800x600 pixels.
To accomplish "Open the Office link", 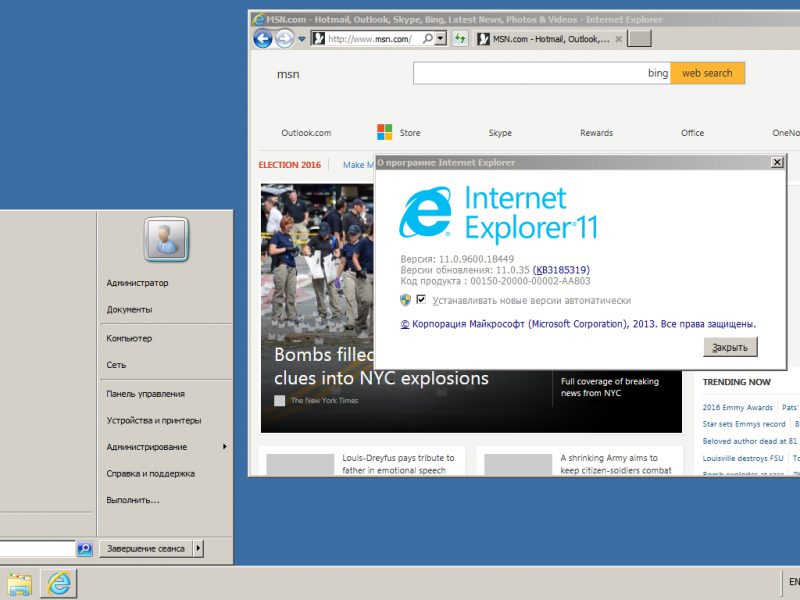I will pos(692,133).
